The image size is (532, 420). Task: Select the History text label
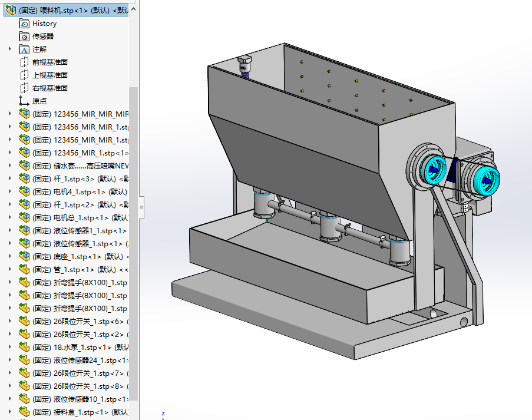point(44,24)
